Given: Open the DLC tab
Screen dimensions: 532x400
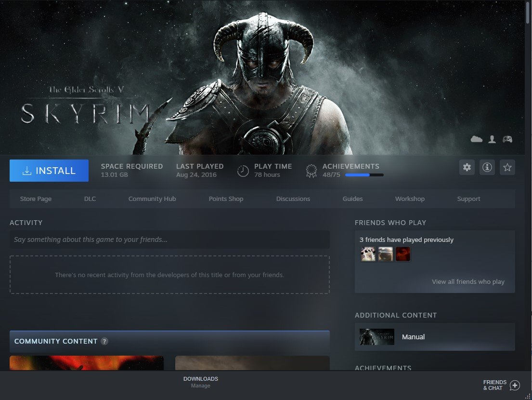Looking at the screenshot, I should (90, 199).
